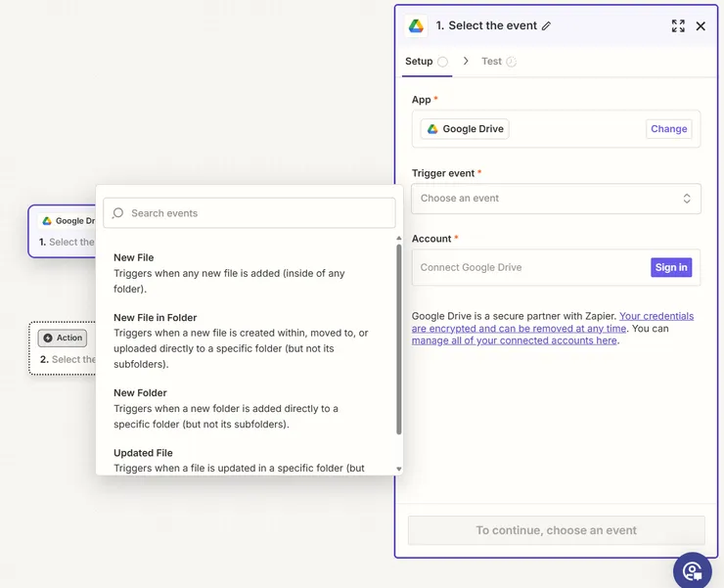Choose the New File in Folder event
Screen dimensions: 724x588
click(155, 318)
